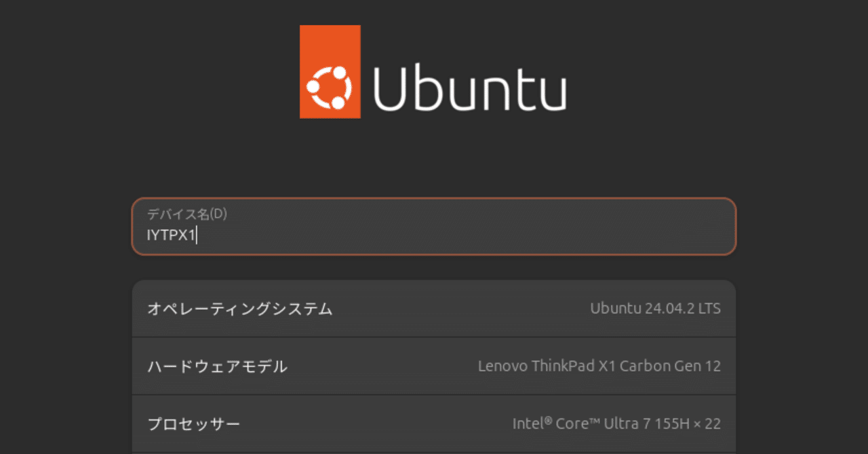
Task: Click the オペレーティングシステム label text
Action: point(239,308)
